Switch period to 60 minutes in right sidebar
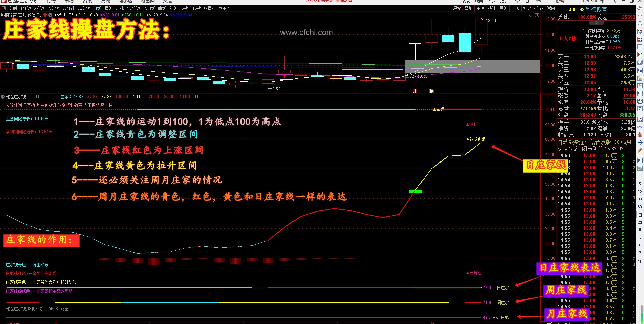This screenshot has height=324, width=644. tap(640, 207)
